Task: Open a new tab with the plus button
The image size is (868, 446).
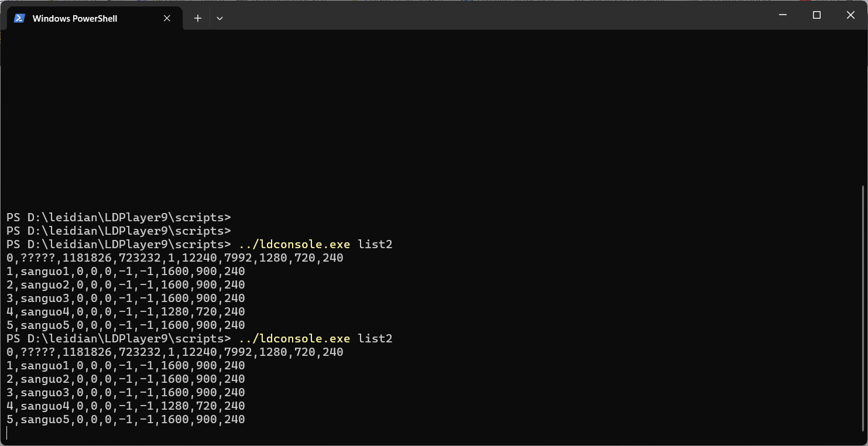Action: coord(198,18)
